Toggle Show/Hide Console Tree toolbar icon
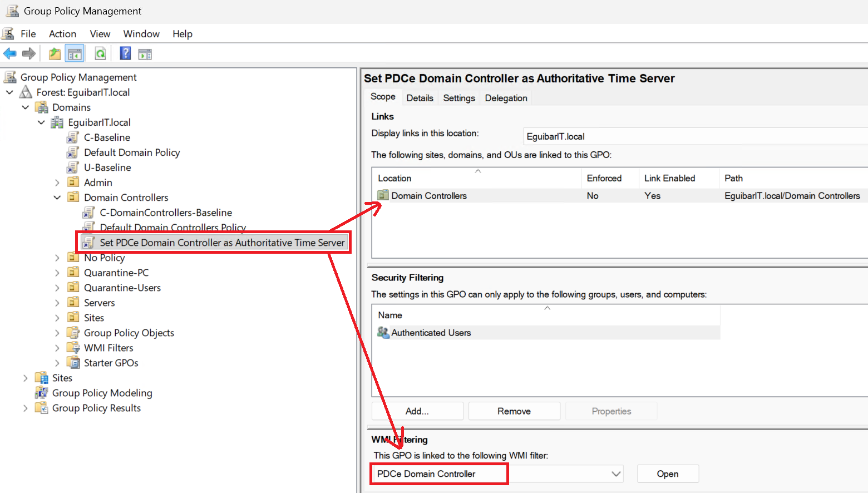868x493 pixels. coord(75,54)
